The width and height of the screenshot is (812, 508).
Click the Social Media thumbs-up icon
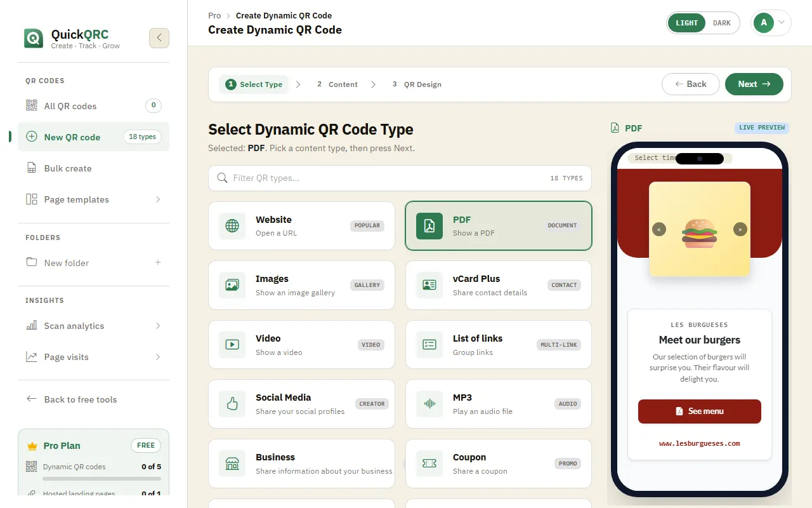pyautogui.click(x=232, y=404)
